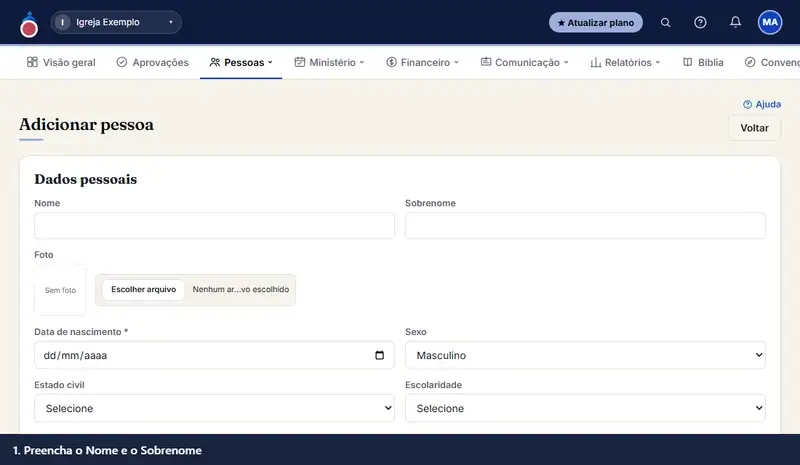
Task: Open the calendar picker icon
Action: point(379,355)
